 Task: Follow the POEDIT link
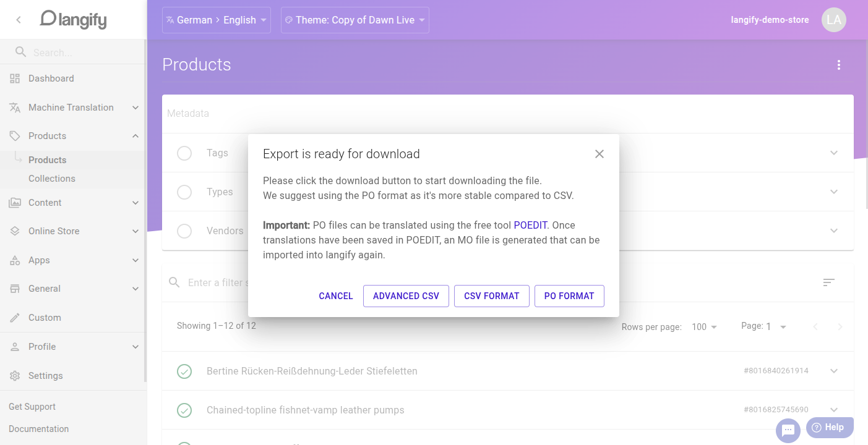(530, 225)
